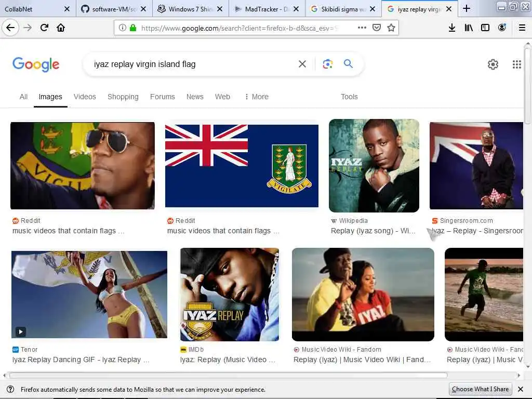The width and height of the screenshot is (532, 399).
Task: Click the Google logo
Action: click(36, 64)
